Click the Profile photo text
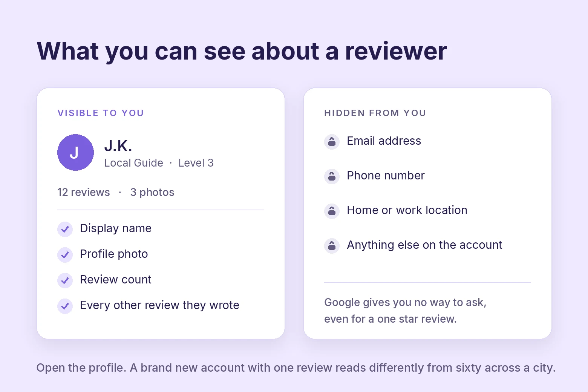 (114, 254)
